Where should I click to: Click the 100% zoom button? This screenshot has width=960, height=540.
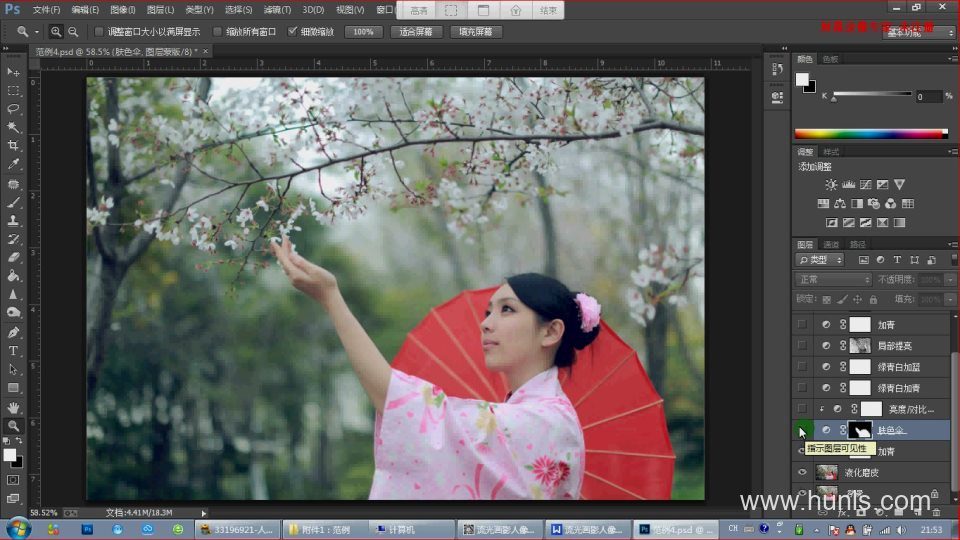363,32
